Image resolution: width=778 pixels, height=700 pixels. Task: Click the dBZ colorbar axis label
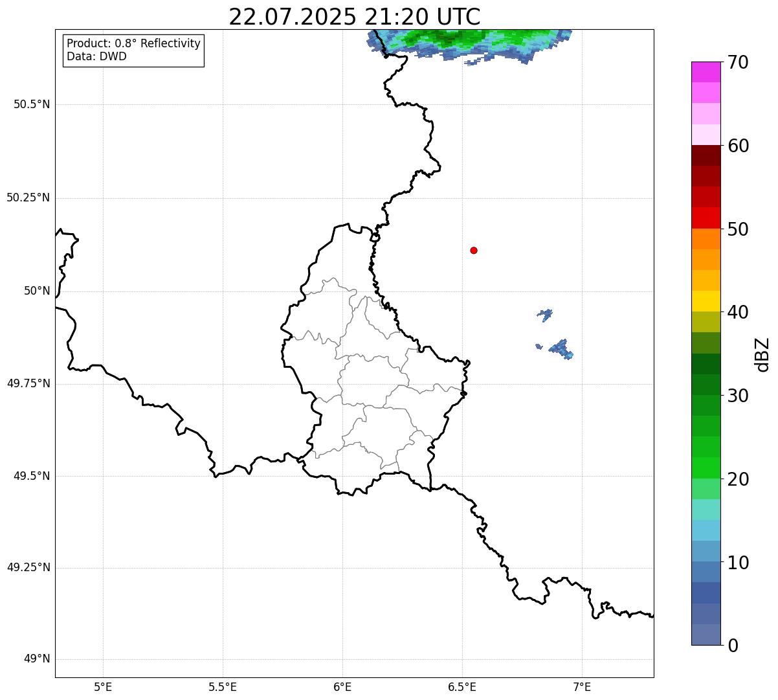pyautogui.click(x=762, y=354)
